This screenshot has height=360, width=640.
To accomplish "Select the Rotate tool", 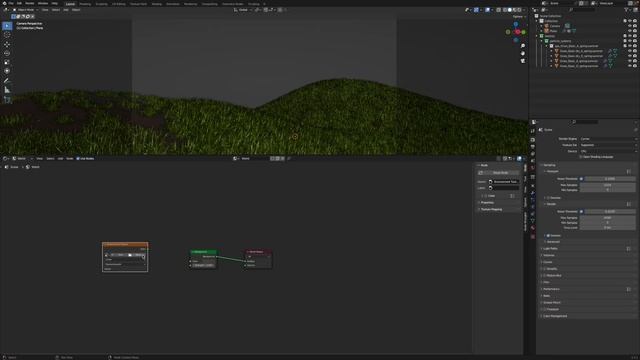I will (x=7, y=53).
